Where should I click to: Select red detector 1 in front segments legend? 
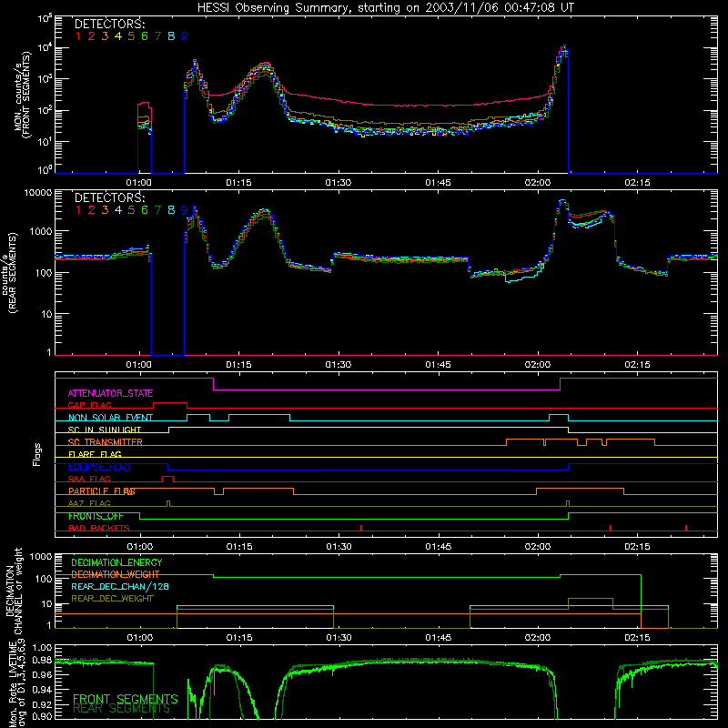click(x=78, y=36)
